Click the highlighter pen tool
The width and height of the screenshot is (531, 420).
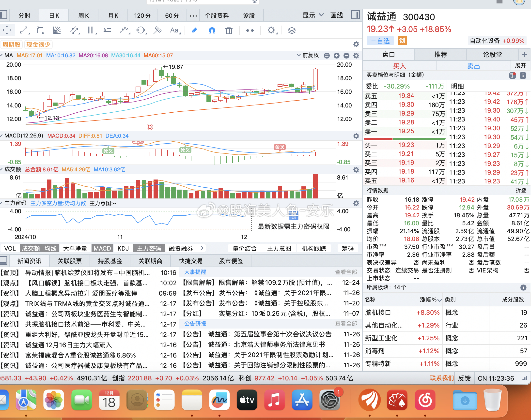tap(195, 30)
